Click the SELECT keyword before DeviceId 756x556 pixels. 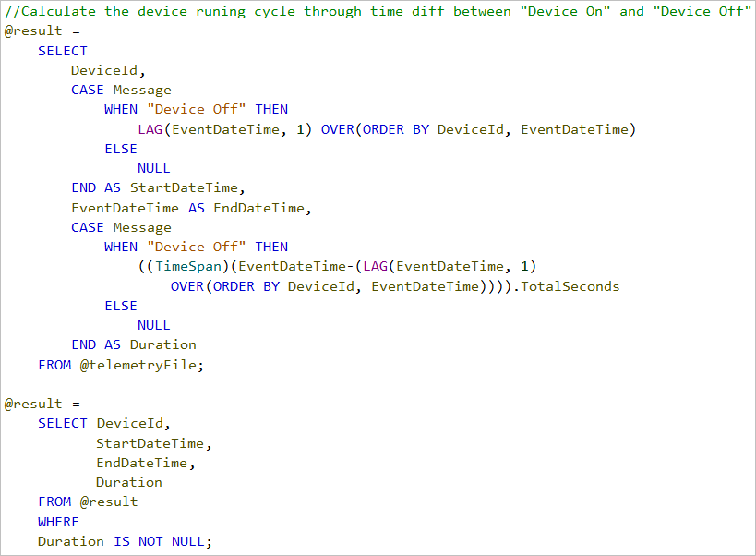pyautogui.click(x=63, y=423)
